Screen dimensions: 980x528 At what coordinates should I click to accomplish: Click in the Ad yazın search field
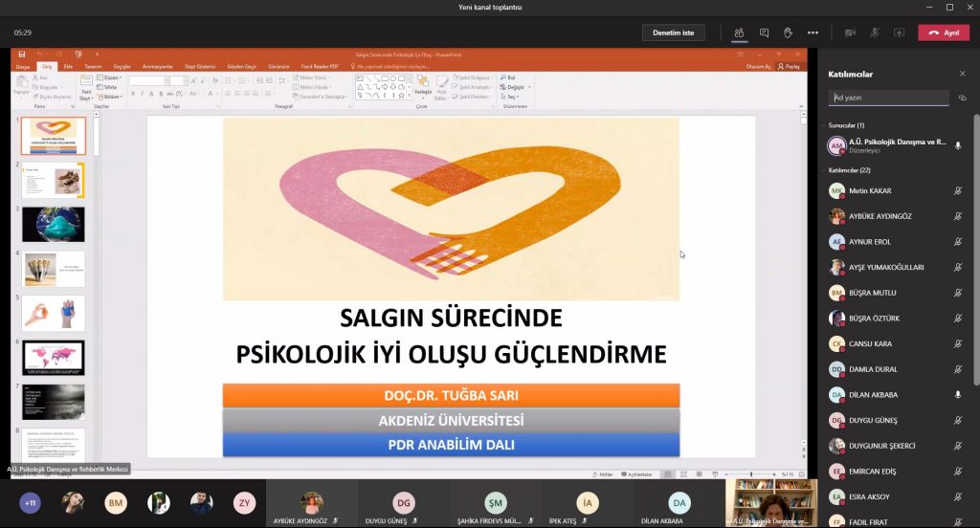[x=888, y=99]
